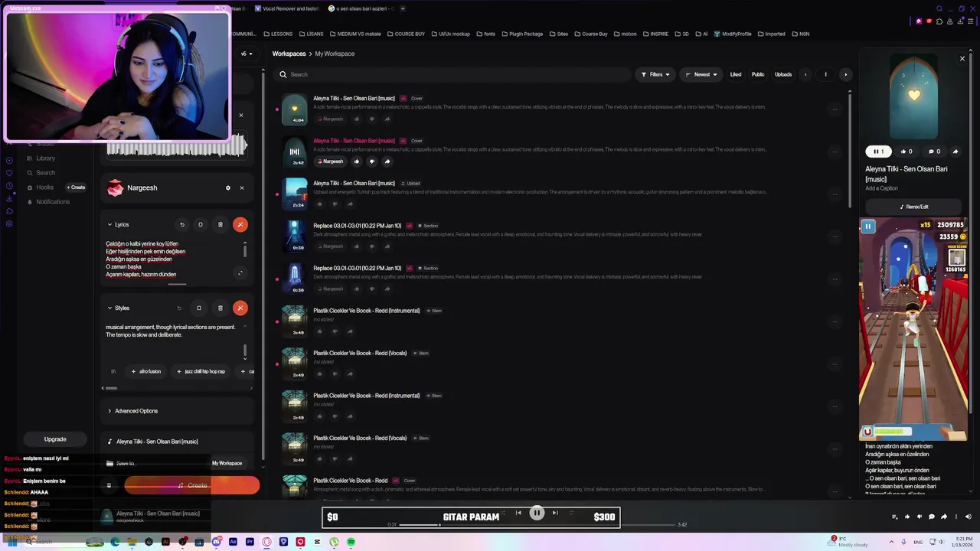Copy lyrics using the Lyrics copy icon
This screenshot has height=551, width=980.
(201, 224)
